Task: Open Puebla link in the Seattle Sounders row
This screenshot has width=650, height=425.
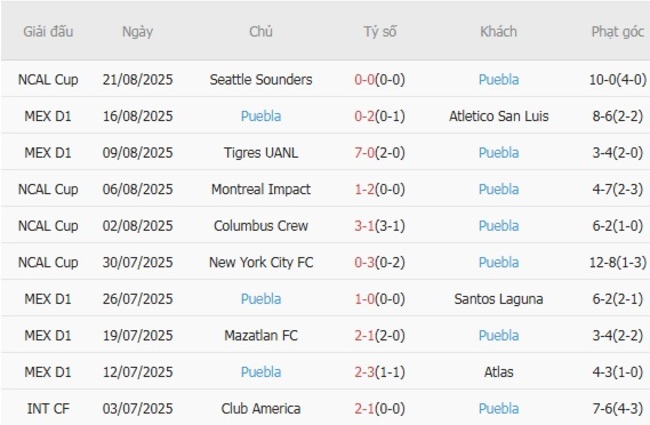Action: click(498, 80)
